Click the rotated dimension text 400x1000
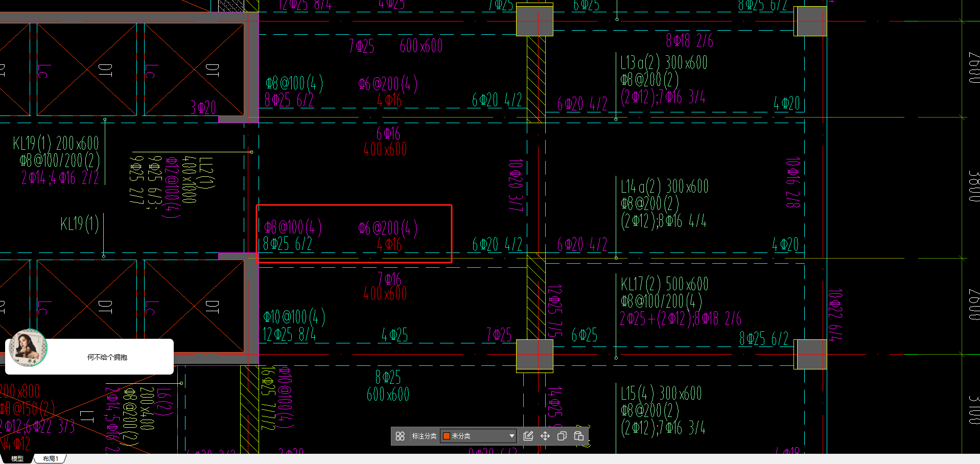Viewport: 980px width, 464px height. (x=190, y=179)
